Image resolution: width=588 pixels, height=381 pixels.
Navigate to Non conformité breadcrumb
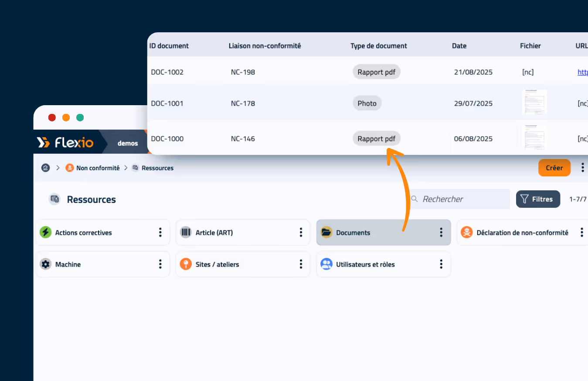[98, 168]
